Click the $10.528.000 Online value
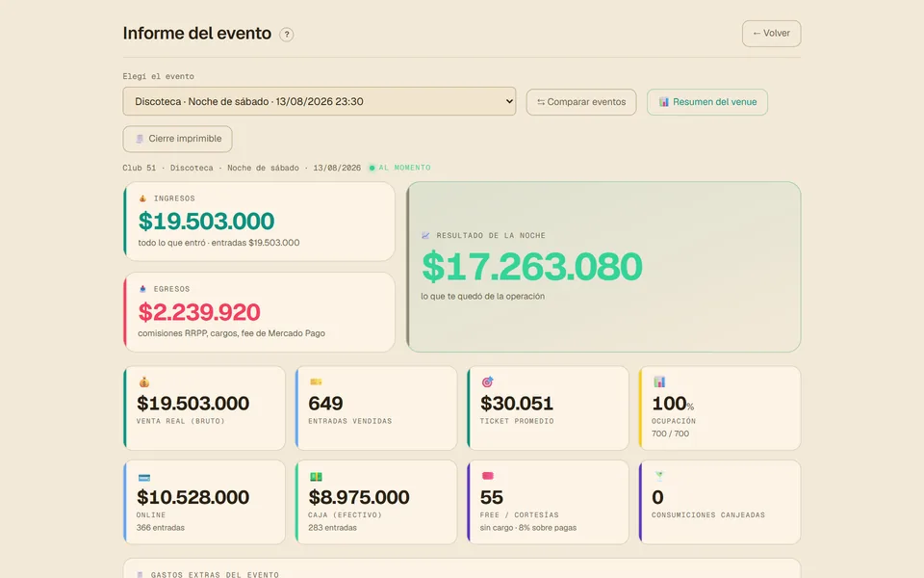 (x=192, y=497)
